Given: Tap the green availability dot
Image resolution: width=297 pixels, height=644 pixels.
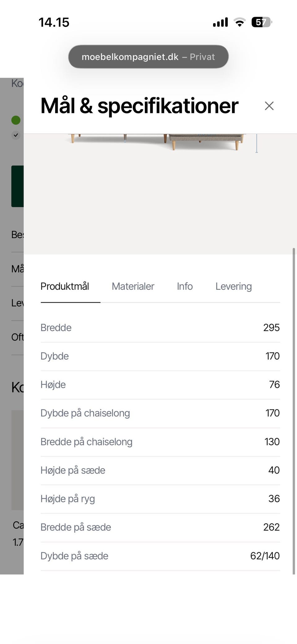Looking at the screenshot, I should tap(16, 120).
